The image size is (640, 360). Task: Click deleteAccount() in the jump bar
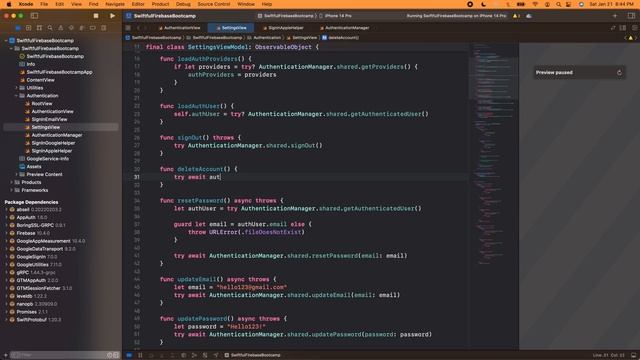340,38
